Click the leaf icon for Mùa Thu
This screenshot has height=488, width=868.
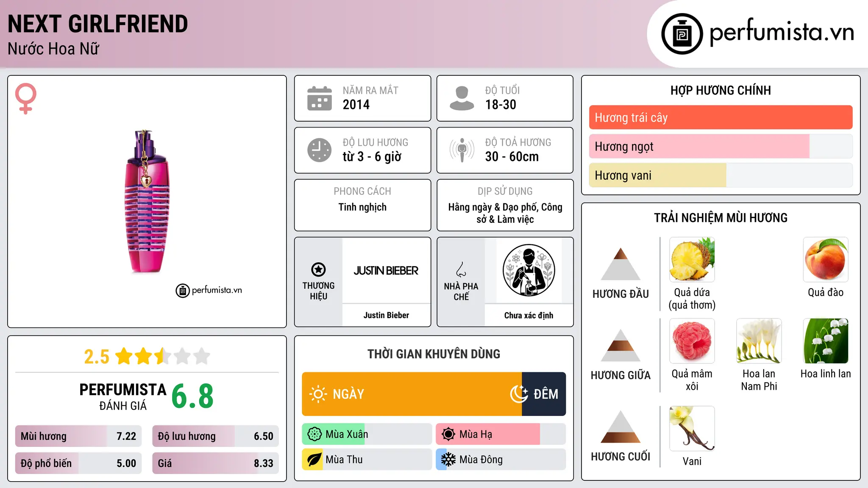tap(314, 460)
